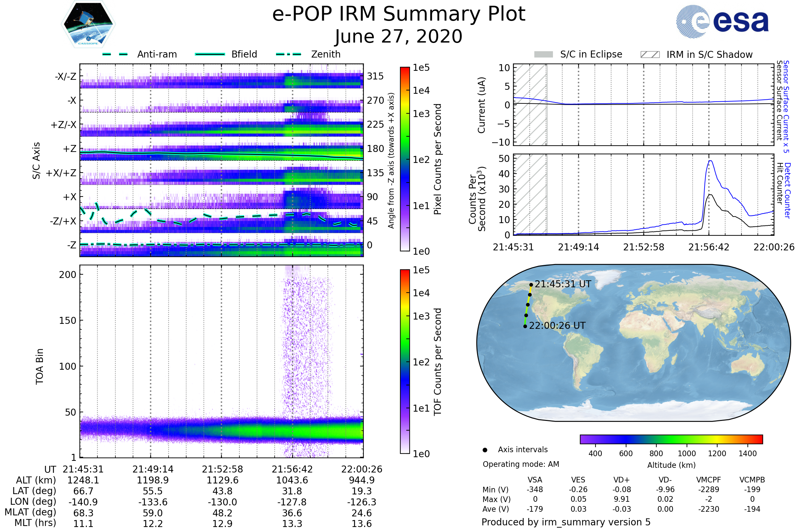Viewport: 798px width, 532px height.
Task: Click the 21:45:31 UT start point on map
Action: [x=531, y=285]
